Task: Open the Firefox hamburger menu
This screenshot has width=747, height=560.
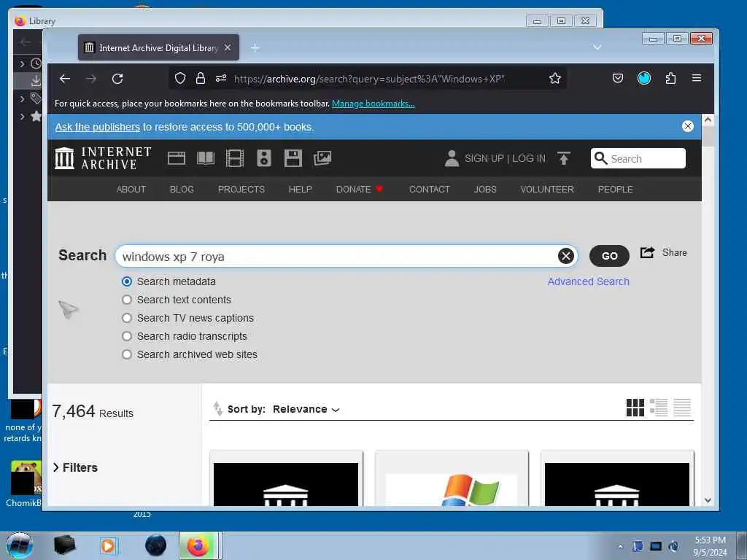Action: 697,78
